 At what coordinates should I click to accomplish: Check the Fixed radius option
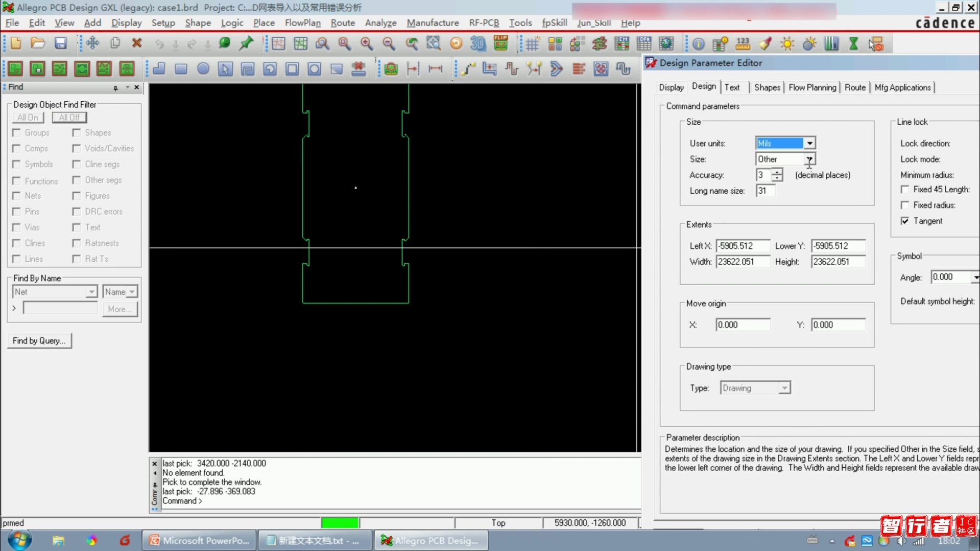click(x=905, y=205)
